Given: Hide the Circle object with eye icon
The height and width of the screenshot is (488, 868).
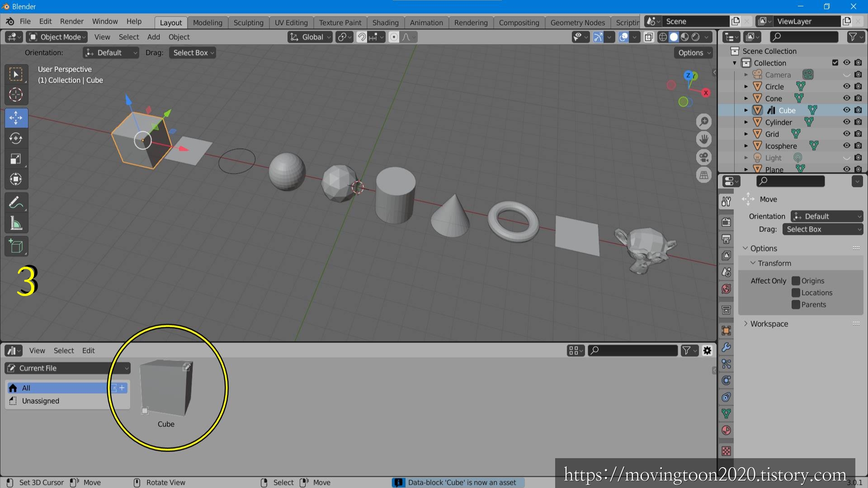Looking at the screenshot, I should (x=847, y=86).
